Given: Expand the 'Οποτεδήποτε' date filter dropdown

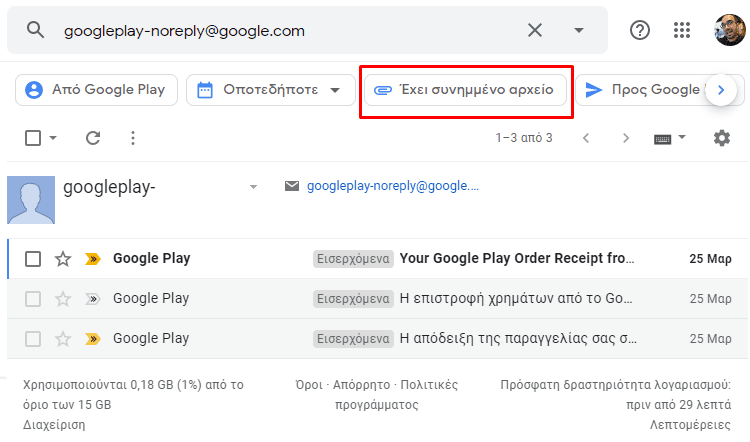Looking at the screenshot, I should pos(271,89).
